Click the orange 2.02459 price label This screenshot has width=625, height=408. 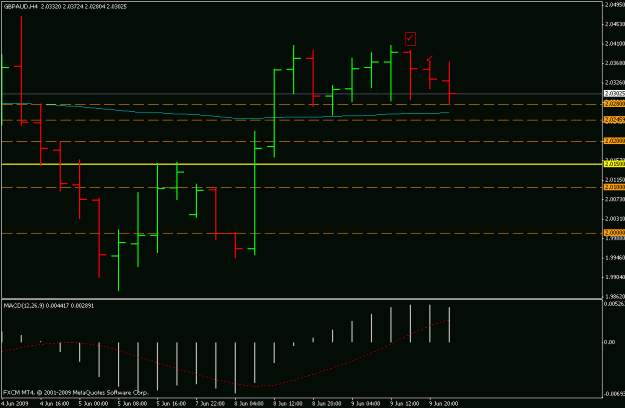(614, 120)
